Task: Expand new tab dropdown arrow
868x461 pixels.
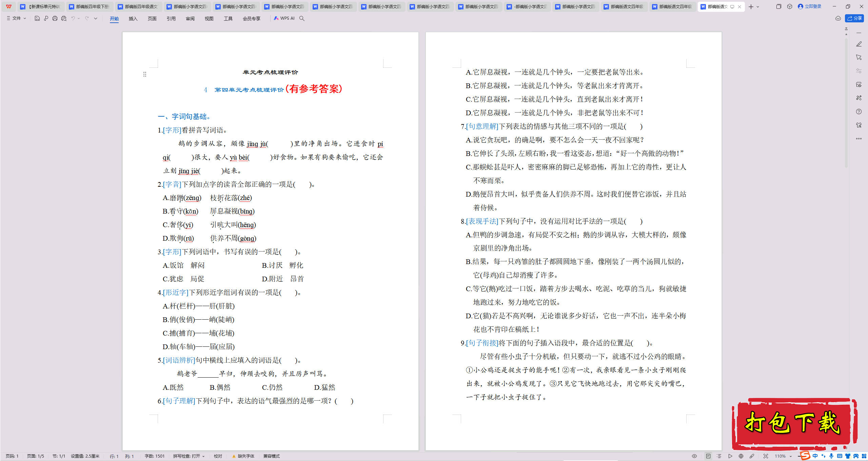Action: point(758,6)
